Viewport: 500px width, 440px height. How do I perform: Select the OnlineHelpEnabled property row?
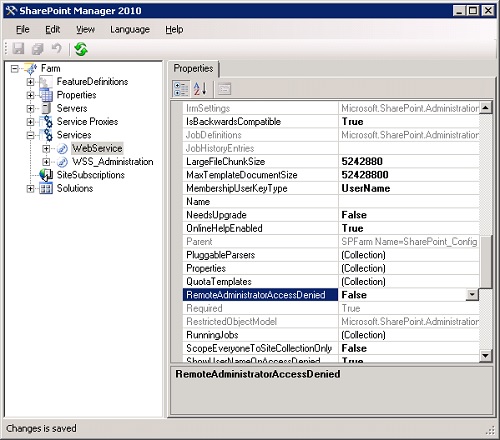(x=331, y=228)
